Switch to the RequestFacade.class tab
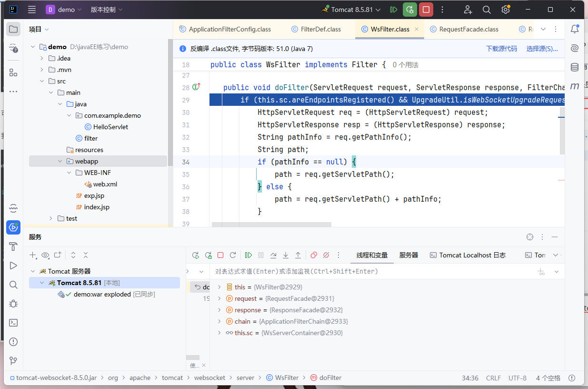The image size is (588, 389). (468, 29)
